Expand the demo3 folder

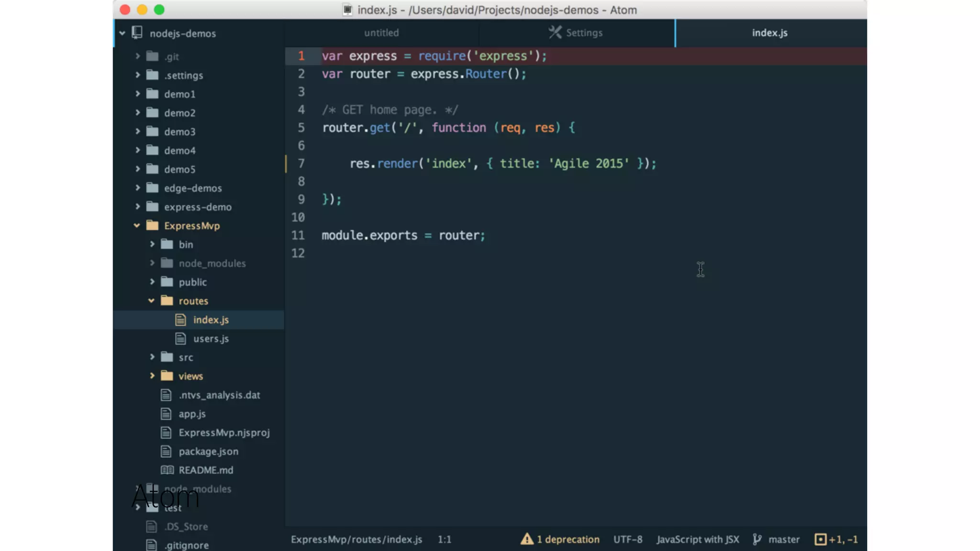click(x=137, y=131)
